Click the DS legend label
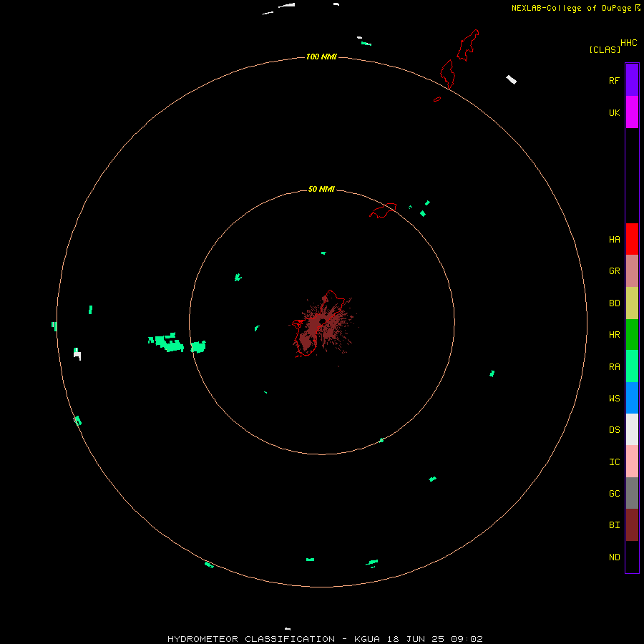This screenshot has width=644, height=644. 615,430
